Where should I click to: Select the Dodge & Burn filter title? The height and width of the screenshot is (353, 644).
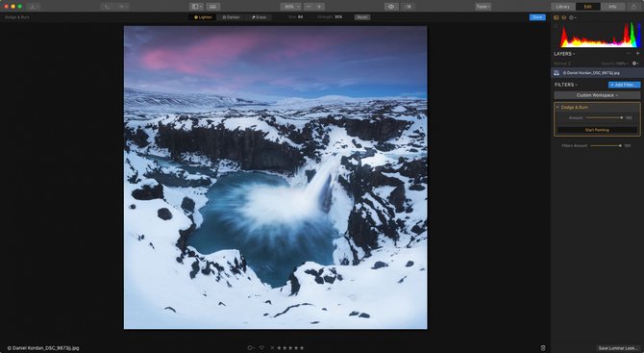[575, 108]
